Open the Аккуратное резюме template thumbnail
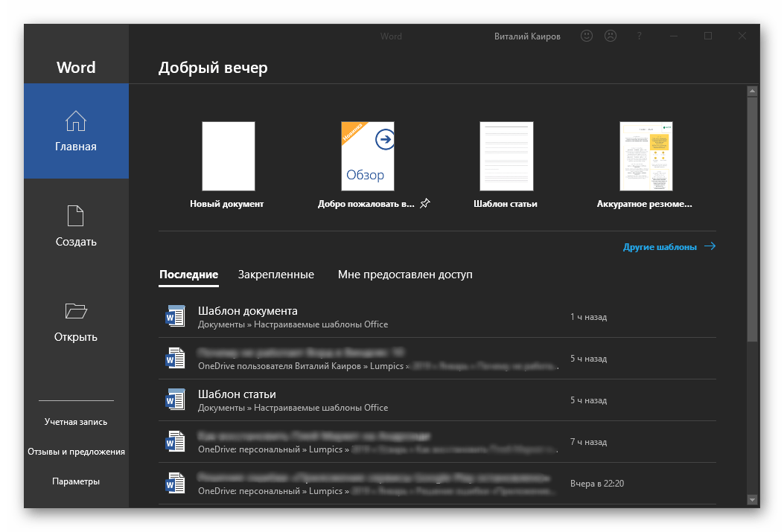The width and height of the screenshot is (784, 532). [x=645, y=156]
